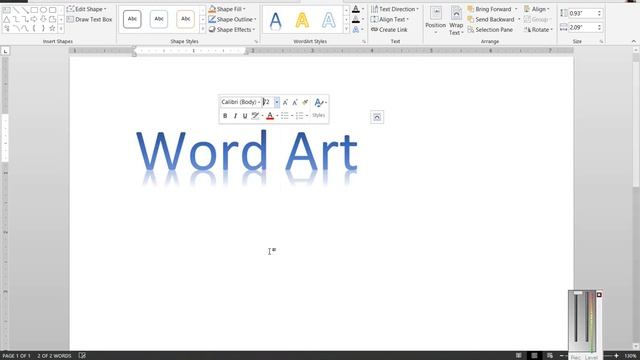640x360 pixels.
Task: Collapse the ribbon using the caret
Action: click(x=633, y=41)
